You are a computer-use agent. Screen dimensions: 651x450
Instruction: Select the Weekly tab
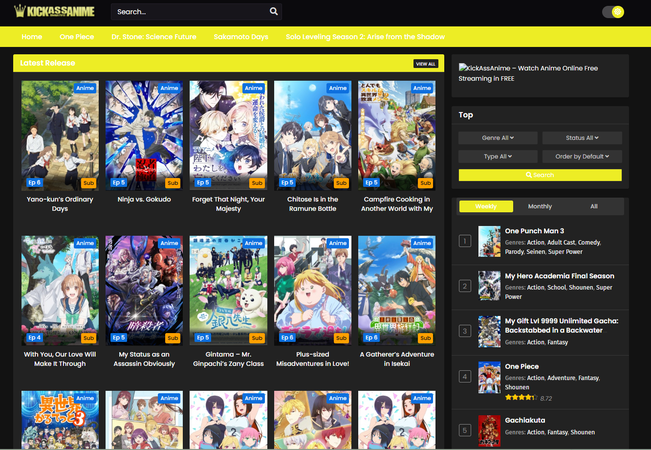486,206
